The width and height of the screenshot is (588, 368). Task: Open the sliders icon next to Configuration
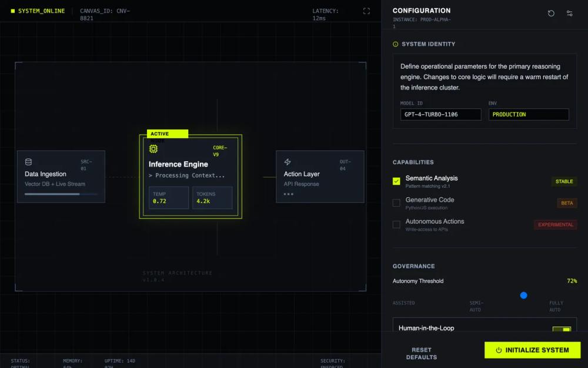coord(569,13)
